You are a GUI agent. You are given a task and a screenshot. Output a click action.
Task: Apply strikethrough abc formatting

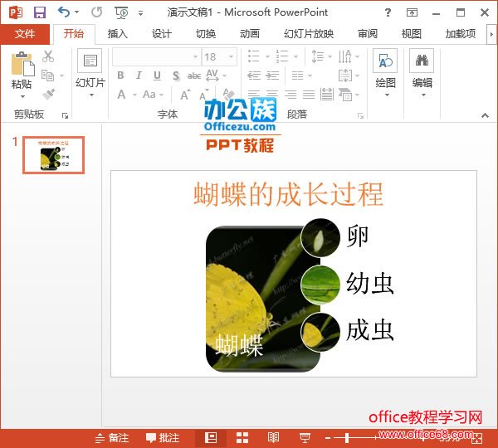pyautogui.click(x=193, y=75)
